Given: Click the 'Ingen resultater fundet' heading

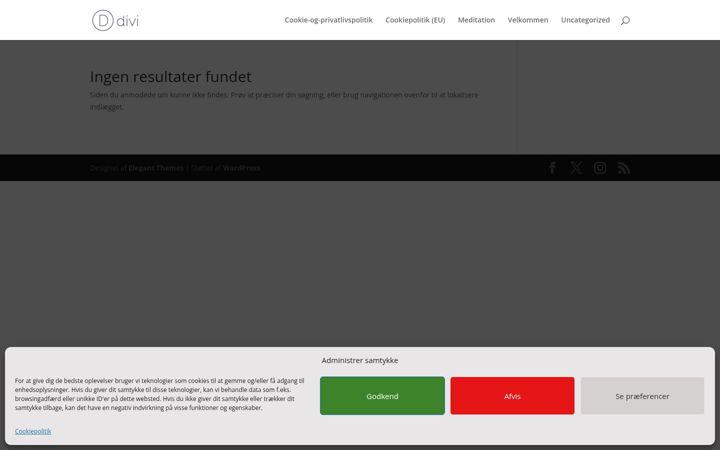Looking at the screenshot, I should pos(171,77).
